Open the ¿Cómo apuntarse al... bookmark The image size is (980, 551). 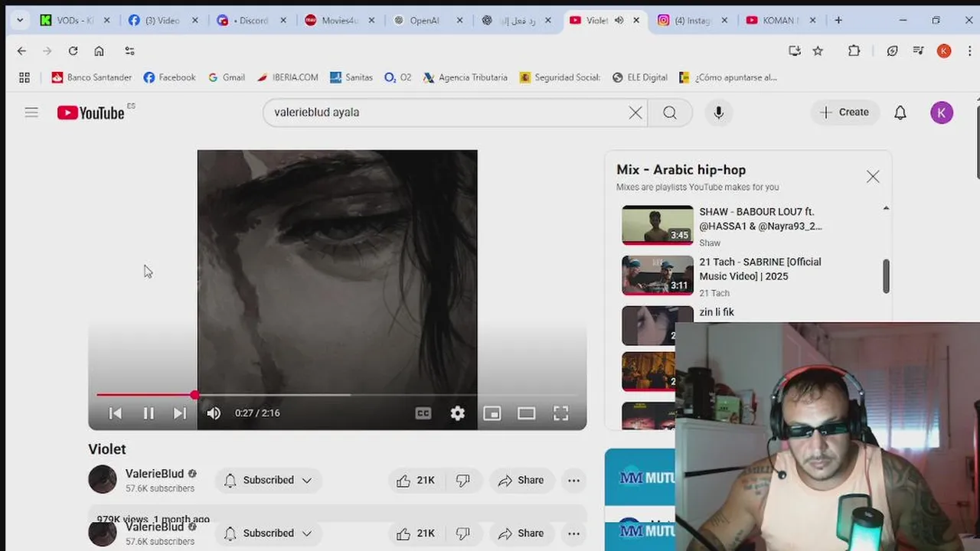pyautogui.click(x=728, y=77)
